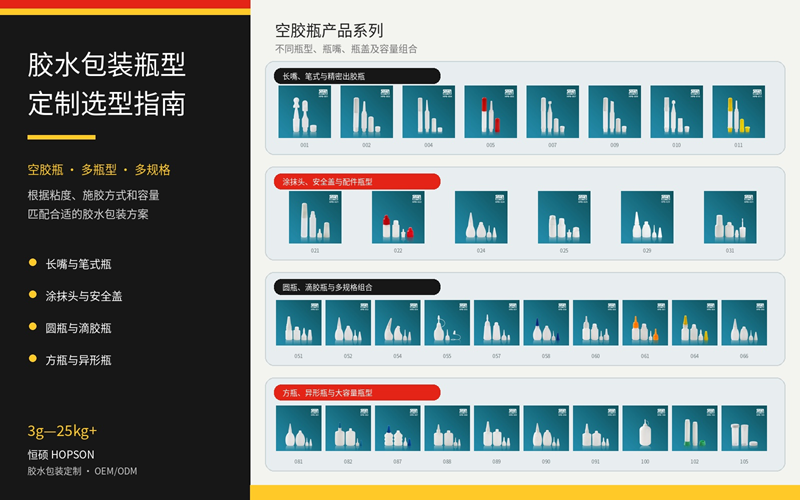The height and width of the screenshot is (500, 800).
Task: Click the '匹配合适的胶水包装方案' line
Action: click(x=88, y=214)
